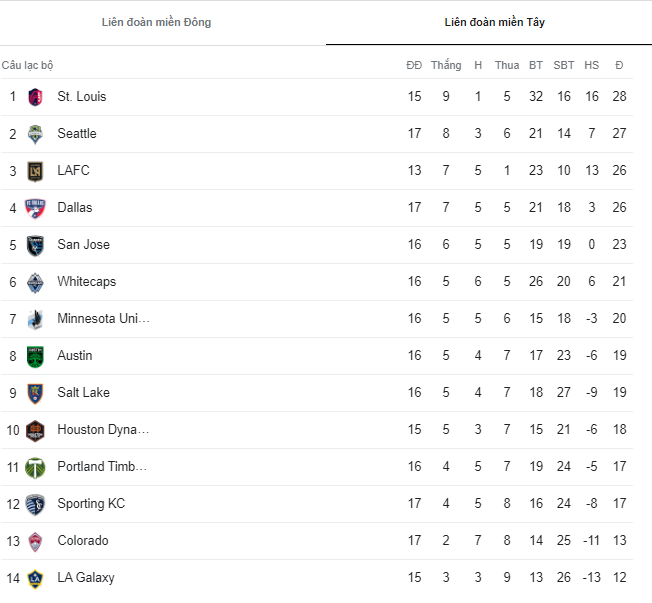
Task: Select the Austin green logo
Action: 36,356
